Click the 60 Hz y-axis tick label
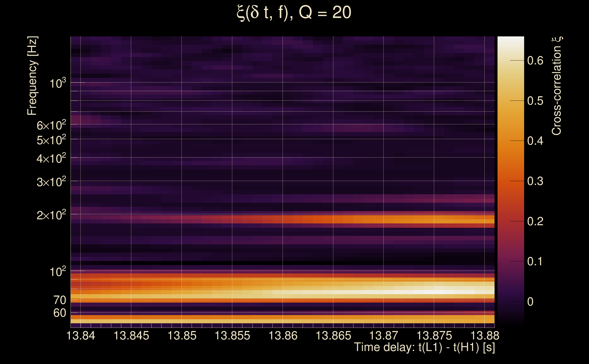The width and height of the screenshot is (589, 364). coord(59,313)
